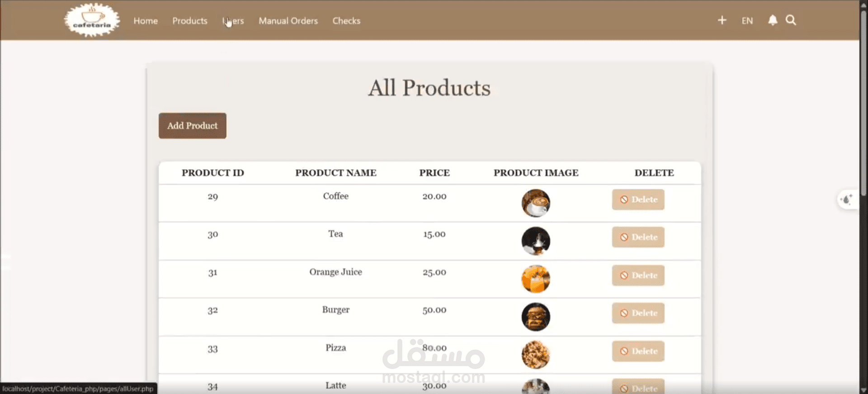Click product ID 32 cell

(x=213, y=311)
